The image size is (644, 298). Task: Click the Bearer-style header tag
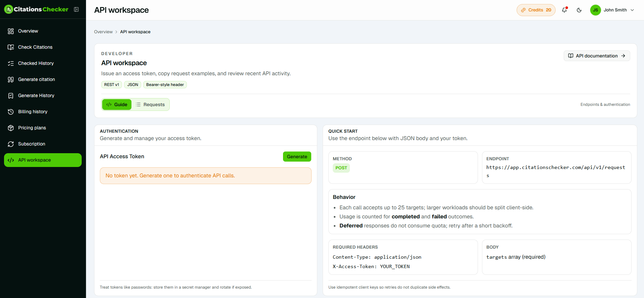tap(165, 85)
